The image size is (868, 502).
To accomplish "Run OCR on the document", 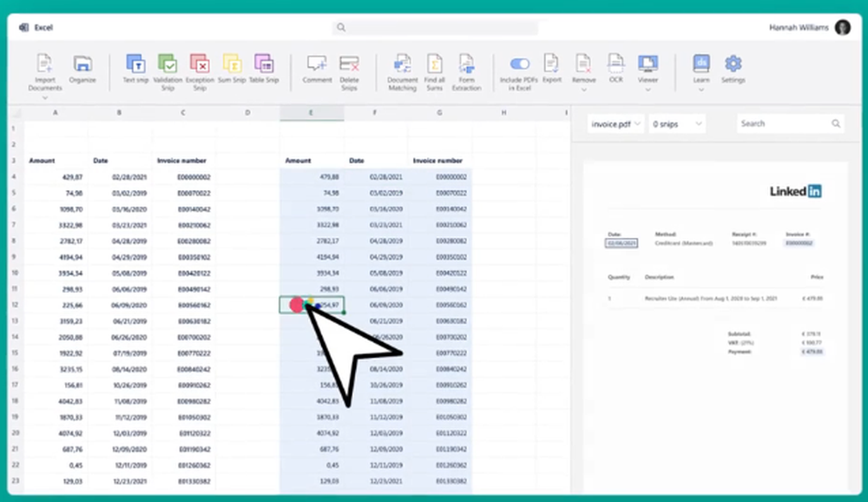I will (x=615, y=63).
